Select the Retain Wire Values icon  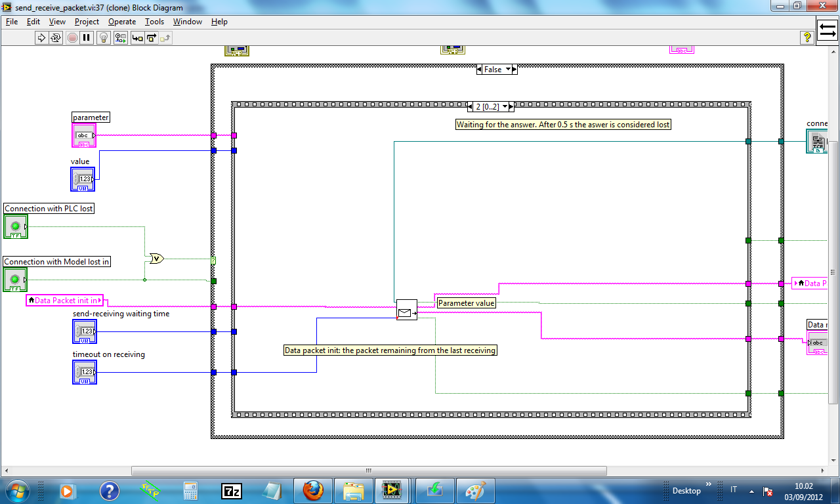pyautogui.click(x=120, y=37)
